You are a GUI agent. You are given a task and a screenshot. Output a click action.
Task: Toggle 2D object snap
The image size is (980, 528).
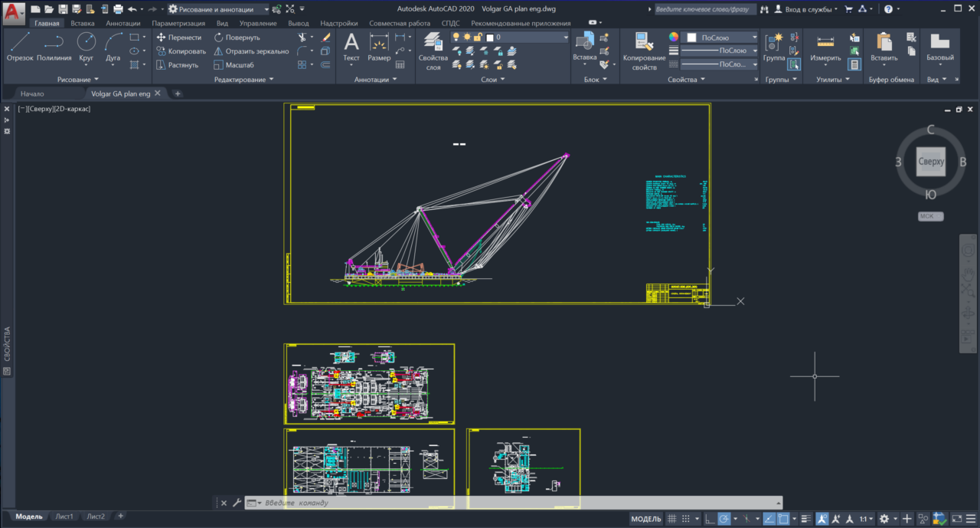[782, 519]
